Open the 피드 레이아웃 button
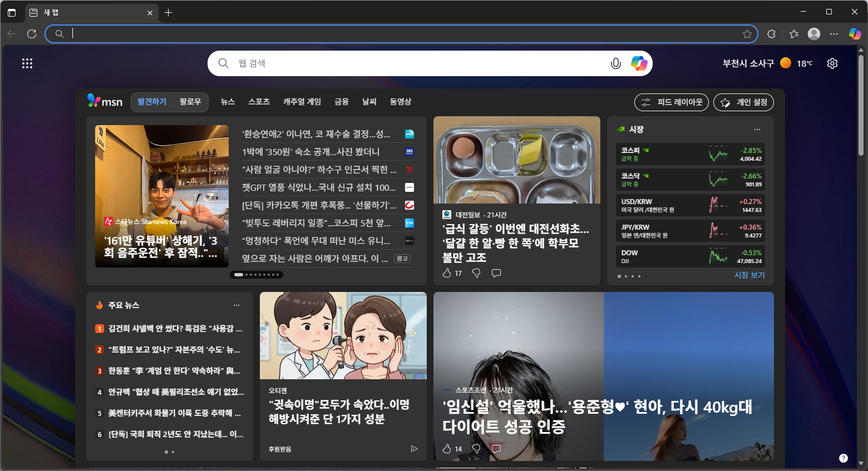This screenshot has width=868, height=471. (x=672, y=102)
